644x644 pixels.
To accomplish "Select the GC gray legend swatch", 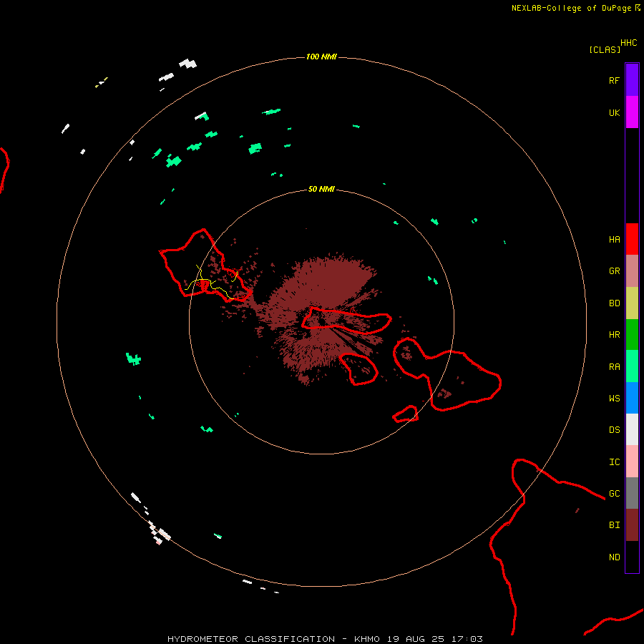I will point(632,493).
